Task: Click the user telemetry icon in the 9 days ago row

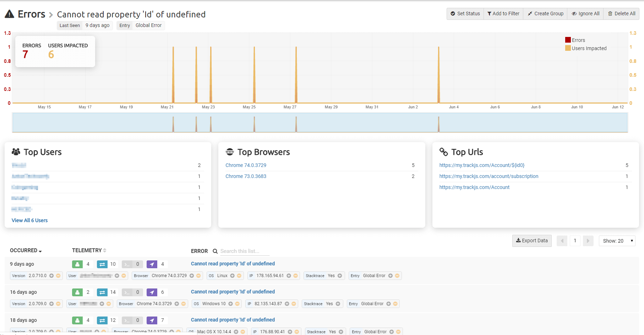Action: pos(77,264)
